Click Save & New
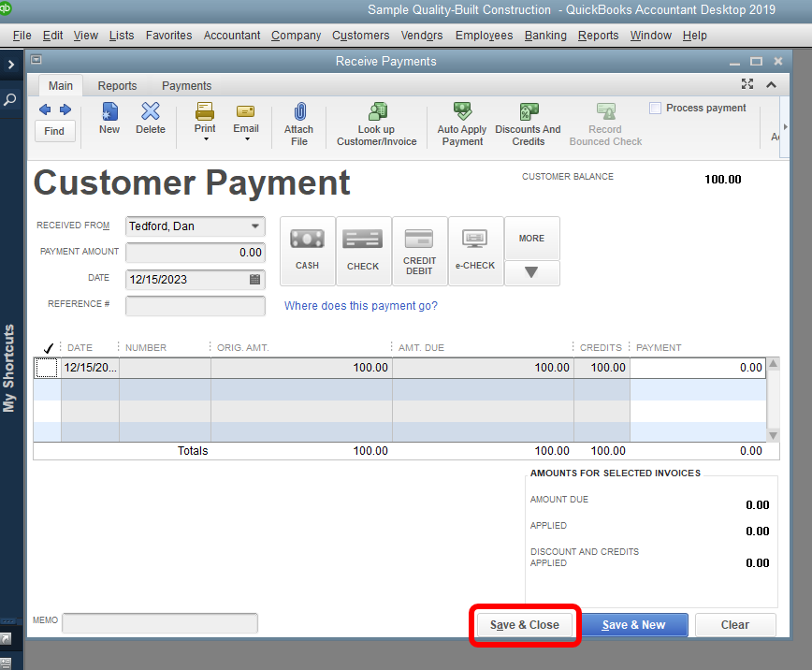This screenshot has height=670, width=812. click(x=634, y=625)
